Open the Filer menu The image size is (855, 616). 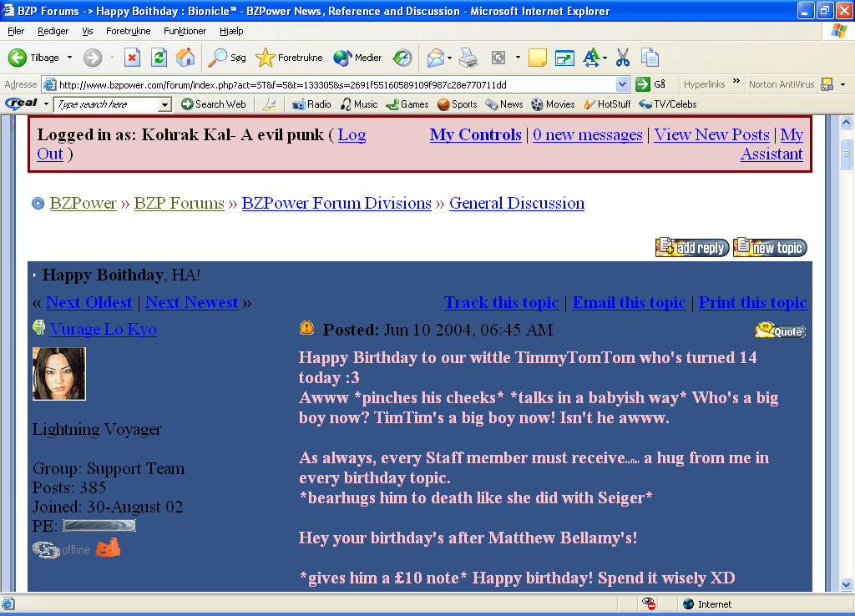coord(16,31)
